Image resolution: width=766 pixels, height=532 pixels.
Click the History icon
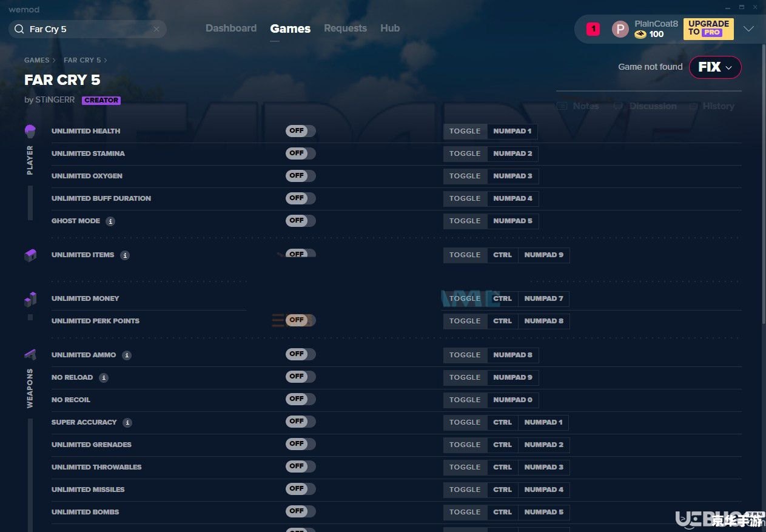(693, 106)
